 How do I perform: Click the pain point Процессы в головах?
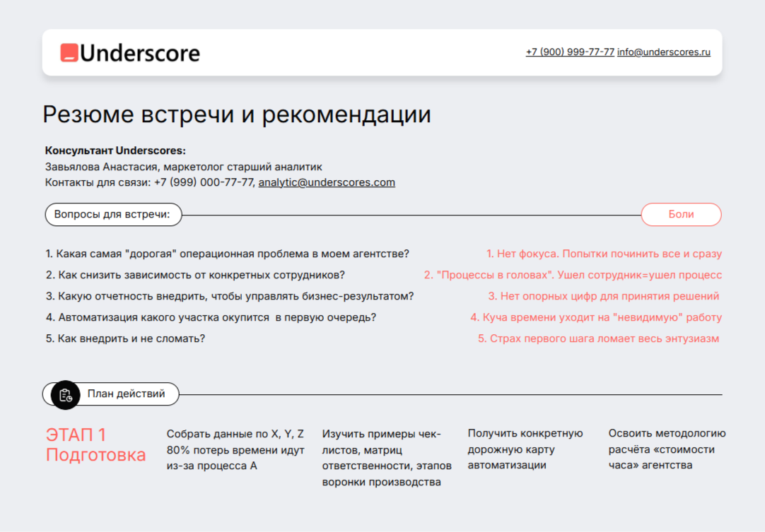click(x=573, y=275)
